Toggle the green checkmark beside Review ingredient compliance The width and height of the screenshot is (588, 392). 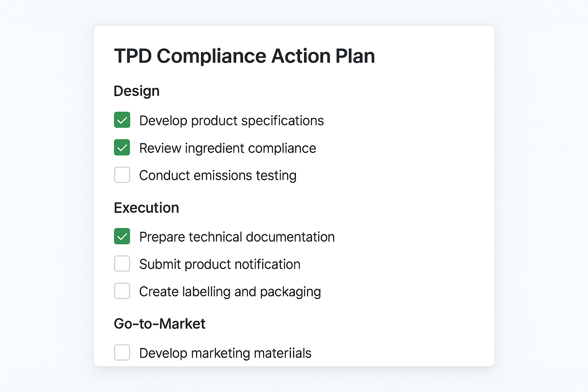[122, 147]
